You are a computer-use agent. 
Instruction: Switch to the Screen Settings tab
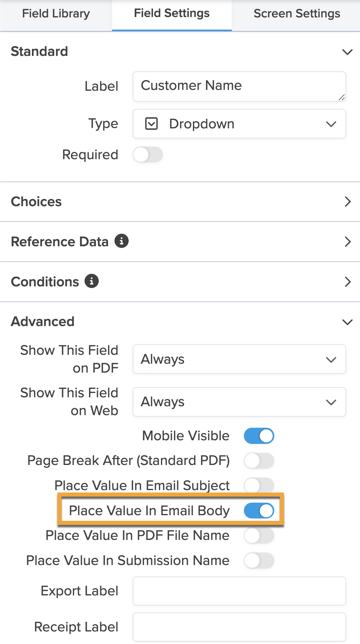(x=297, y=14)
